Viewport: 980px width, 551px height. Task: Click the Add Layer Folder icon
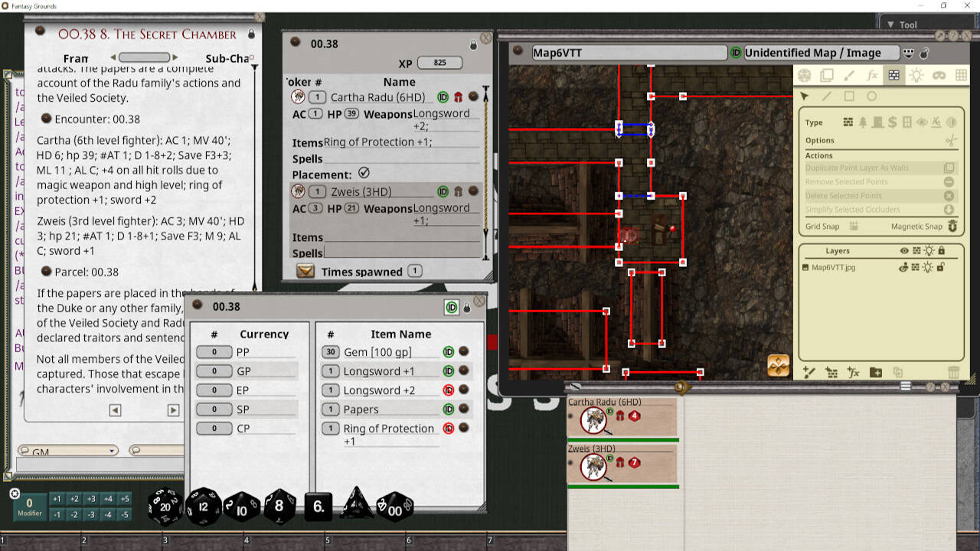(x=876, y=372)
